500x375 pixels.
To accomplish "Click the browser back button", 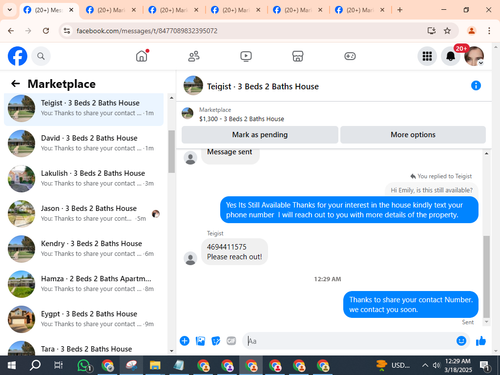I will point(11,31).
